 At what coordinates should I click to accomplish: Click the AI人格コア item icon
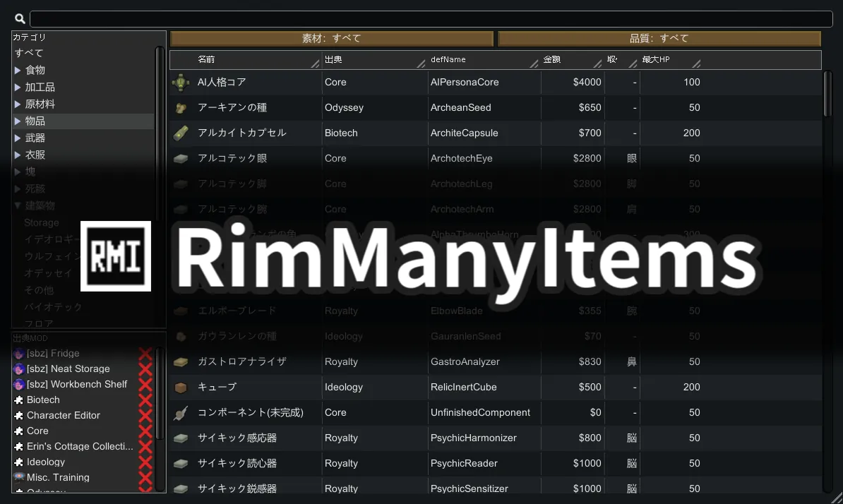[181, 83]
